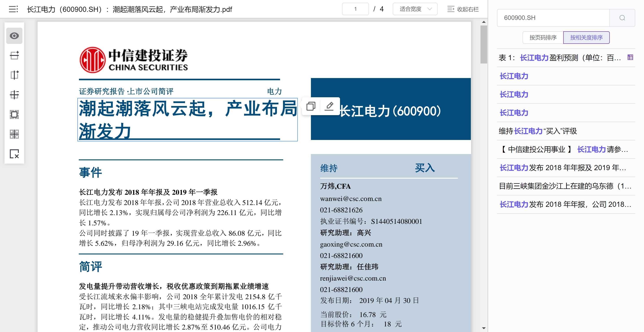Click the scrollbar down arrow

coord(484,328)
